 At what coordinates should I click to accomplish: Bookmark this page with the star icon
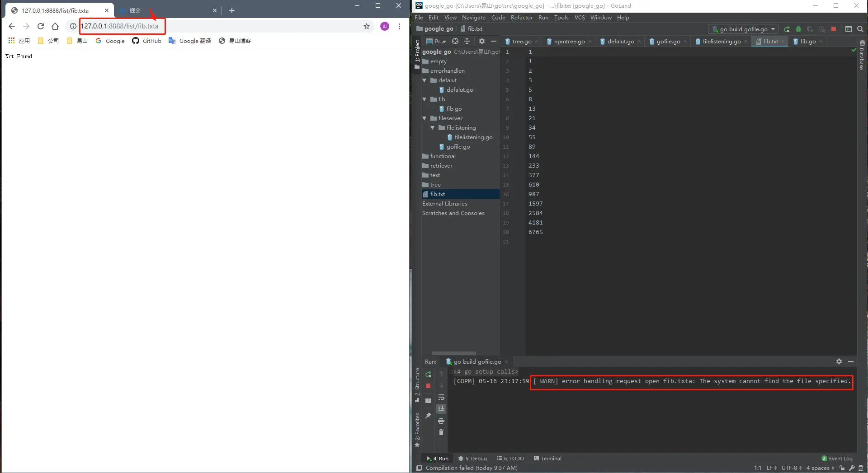[367, 26]
